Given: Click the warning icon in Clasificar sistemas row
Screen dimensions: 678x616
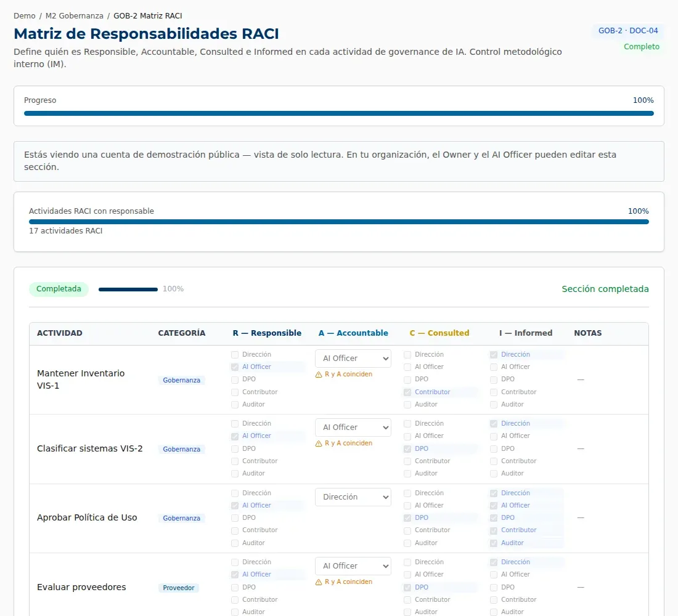Looking at the screenshot, I should click(x=319, y=444).
